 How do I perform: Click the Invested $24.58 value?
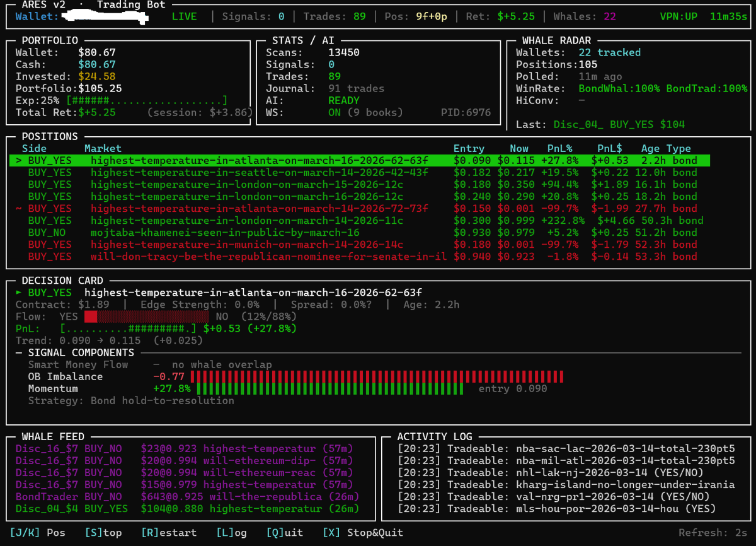pyautogui.click(x=97, y=77)
